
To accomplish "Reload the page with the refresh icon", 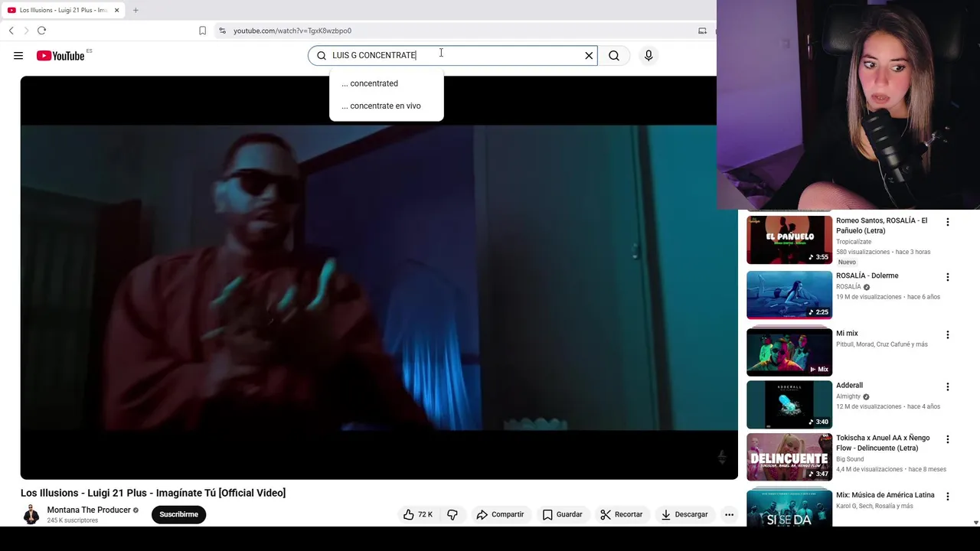I will pyautogui.click(x=41, y=31).
